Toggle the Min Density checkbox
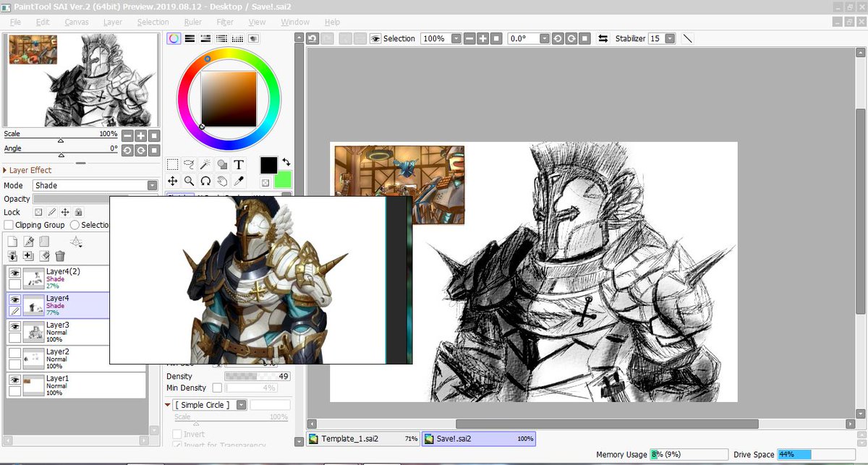The height and width of the screenshot is (465, 868). (217, 388)
